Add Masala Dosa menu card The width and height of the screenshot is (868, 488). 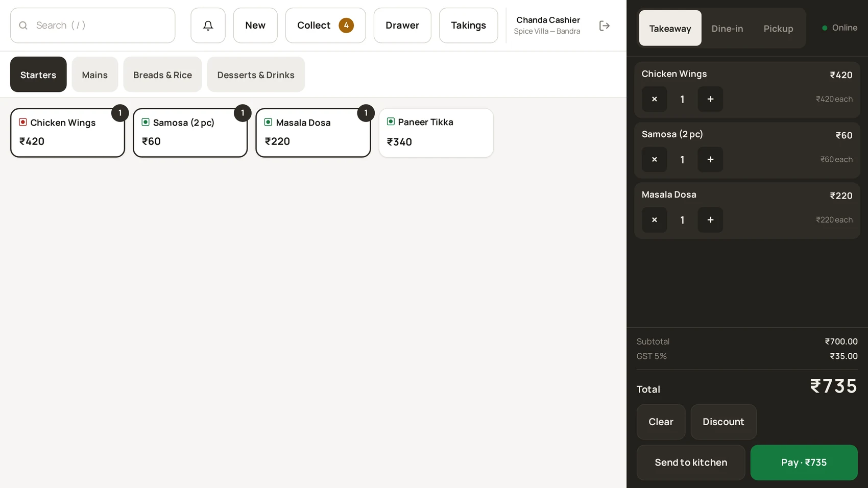tap(313, 133)
